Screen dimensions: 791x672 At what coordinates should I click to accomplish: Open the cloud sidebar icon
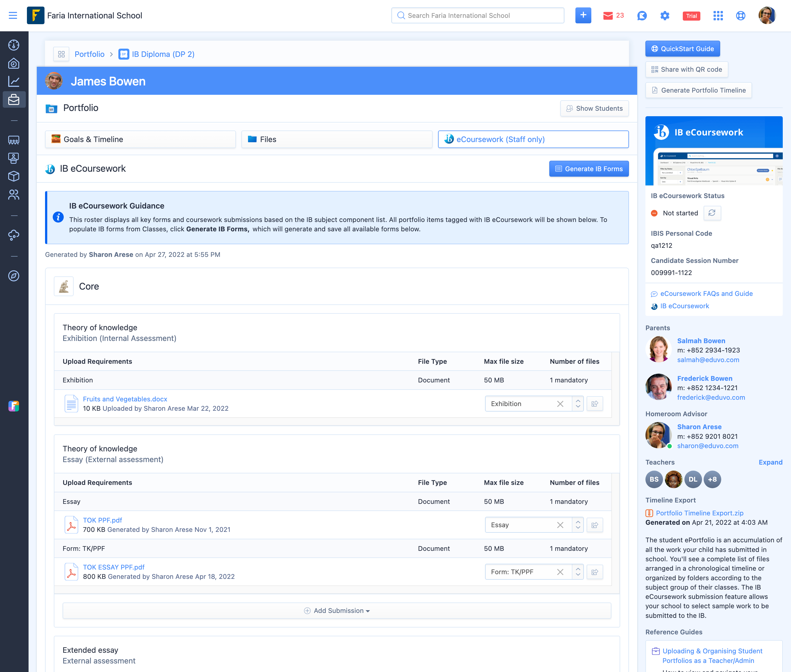14,235
